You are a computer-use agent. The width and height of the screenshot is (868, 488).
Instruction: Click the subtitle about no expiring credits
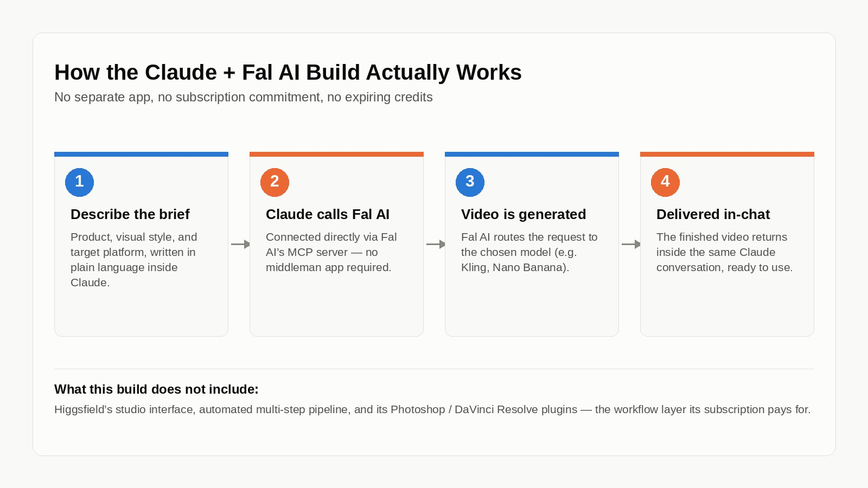point(244,97)
